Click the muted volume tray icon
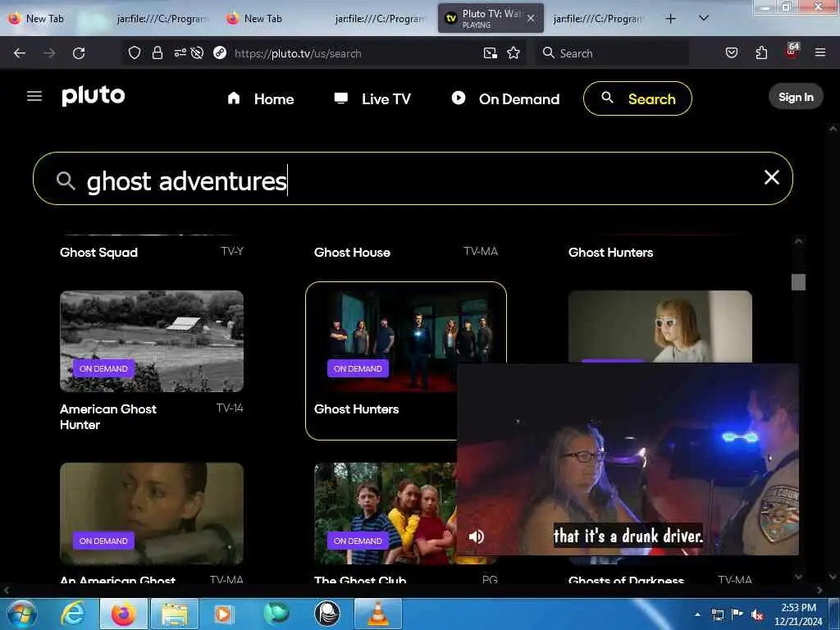 [x=757, y=615]
